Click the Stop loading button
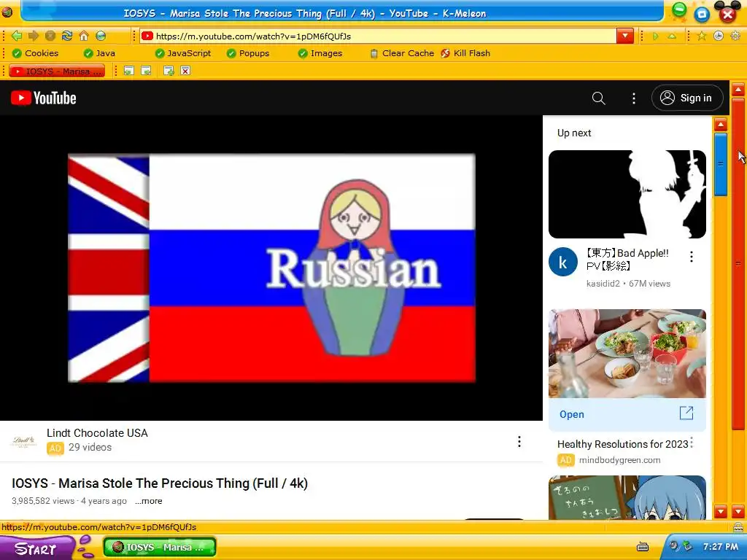 50,36
